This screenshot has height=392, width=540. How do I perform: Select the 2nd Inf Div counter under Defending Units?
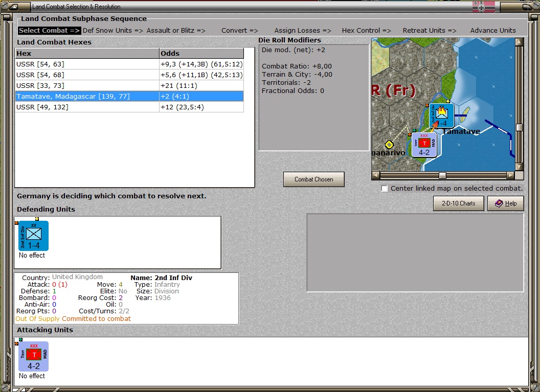tap(33, 236)
